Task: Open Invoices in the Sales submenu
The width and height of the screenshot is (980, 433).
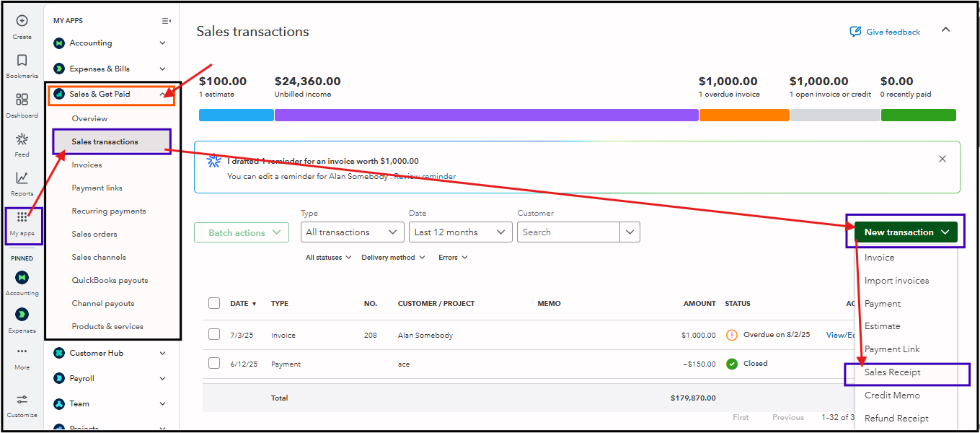Action: click(87, 165)
